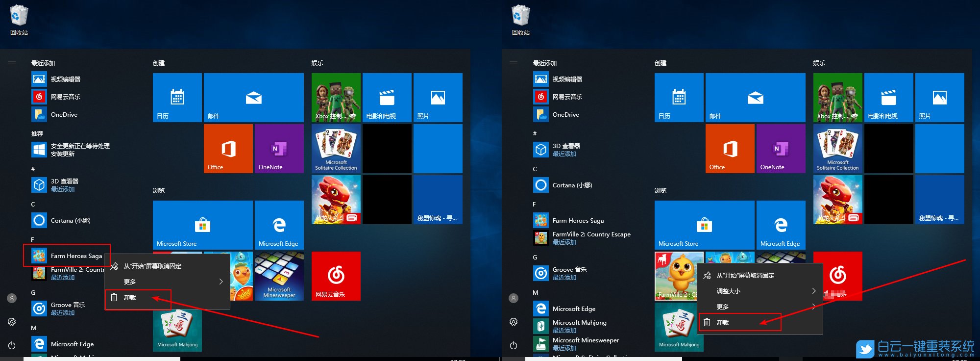This screenshot has width=980, height=361.
Task: Open 回收站 desktop icon in left screenshot
Action: pyautogui.click(x=19, y=20)
